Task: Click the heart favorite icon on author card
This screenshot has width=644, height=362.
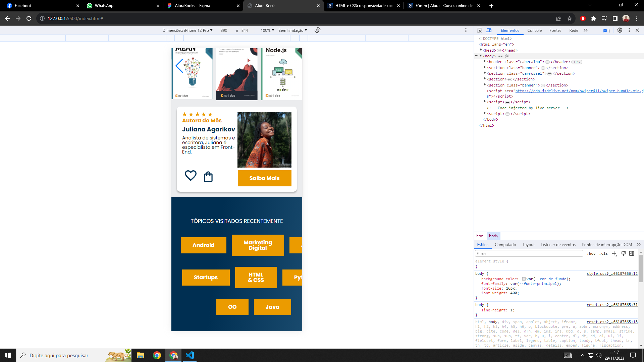Action: pos(191,175)
